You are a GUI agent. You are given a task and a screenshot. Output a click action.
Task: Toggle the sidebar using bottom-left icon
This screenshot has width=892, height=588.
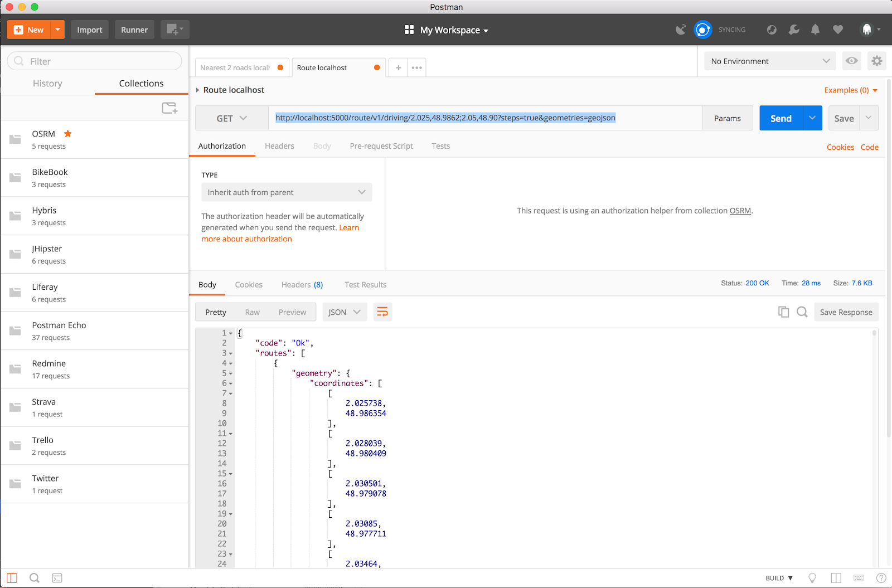pyautogui.click(x=12, y=578)
